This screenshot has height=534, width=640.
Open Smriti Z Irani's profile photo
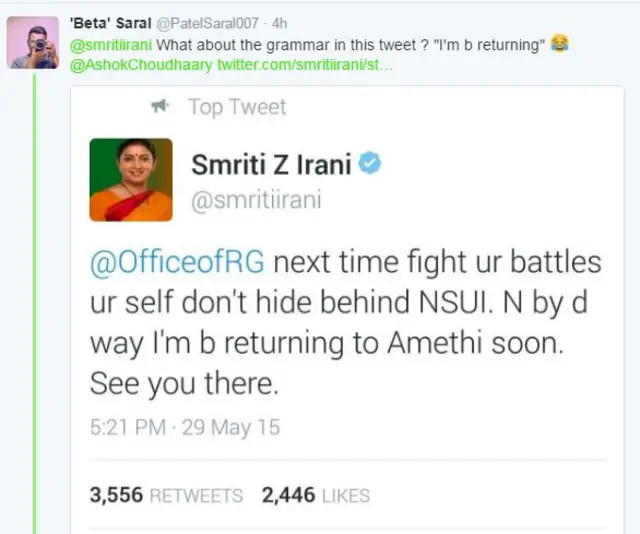coord(131,179)
